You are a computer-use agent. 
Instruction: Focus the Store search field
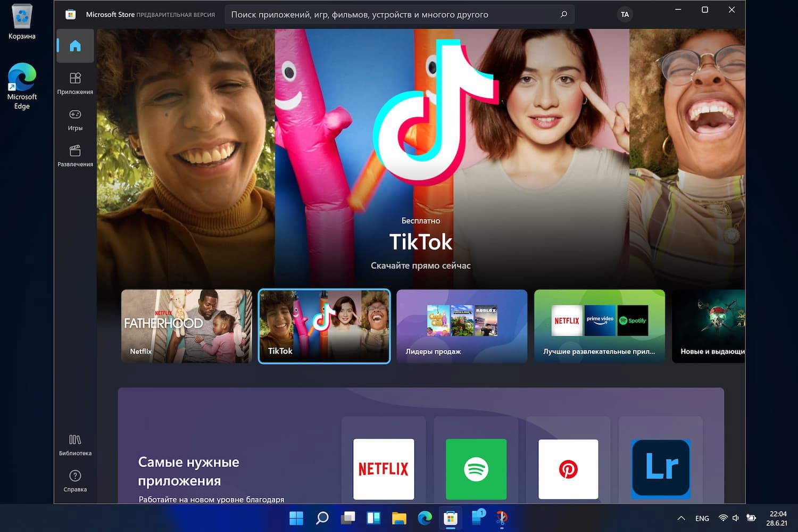click(400, 14)
